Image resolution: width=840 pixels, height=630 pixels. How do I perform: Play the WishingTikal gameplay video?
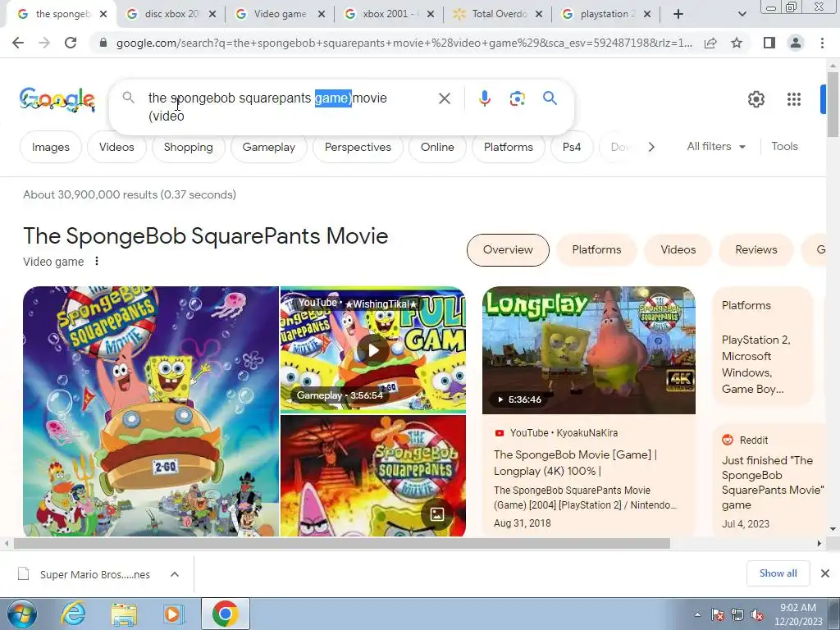click(x=373, y=350)
